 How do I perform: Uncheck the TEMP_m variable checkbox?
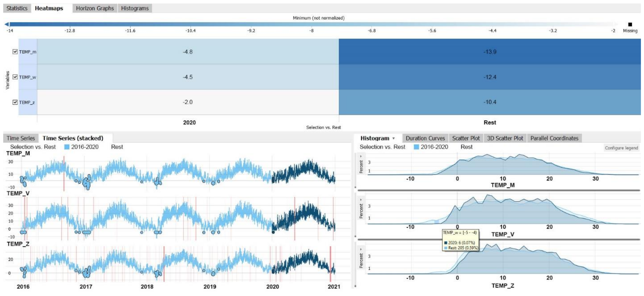tap(15, 52)
